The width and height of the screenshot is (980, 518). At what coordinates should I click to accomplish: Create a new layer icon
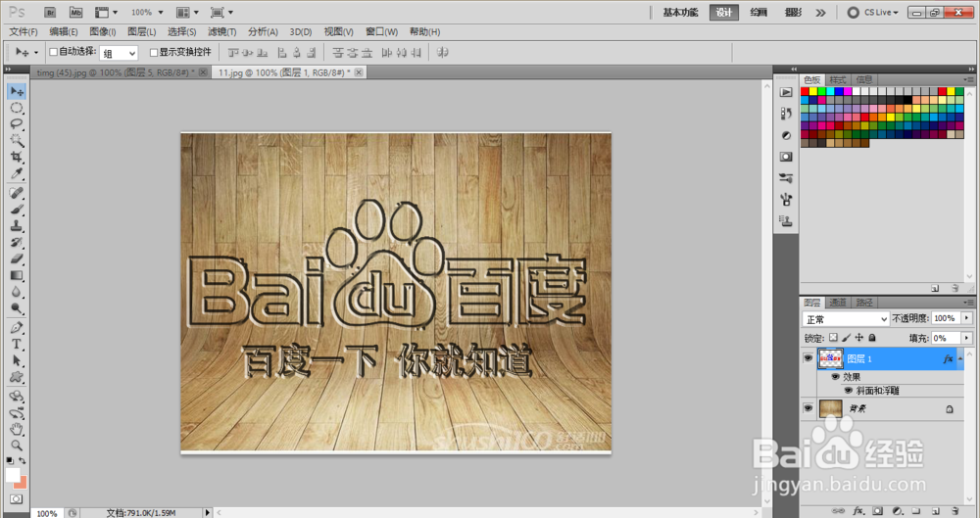[936, 511]
